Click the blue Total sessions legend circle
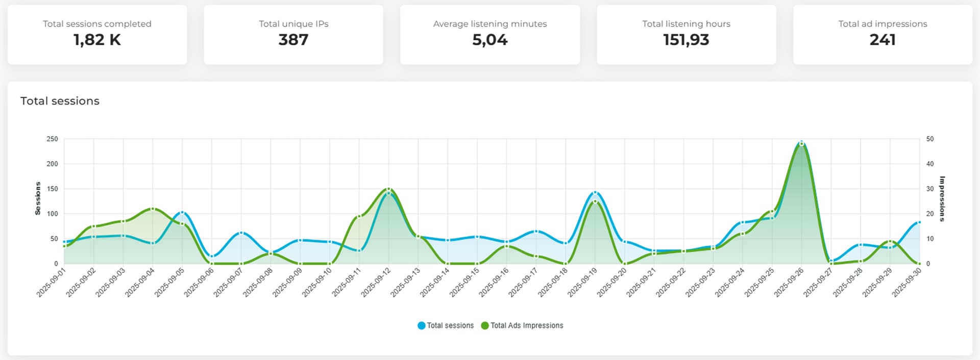 coord(421,325)
